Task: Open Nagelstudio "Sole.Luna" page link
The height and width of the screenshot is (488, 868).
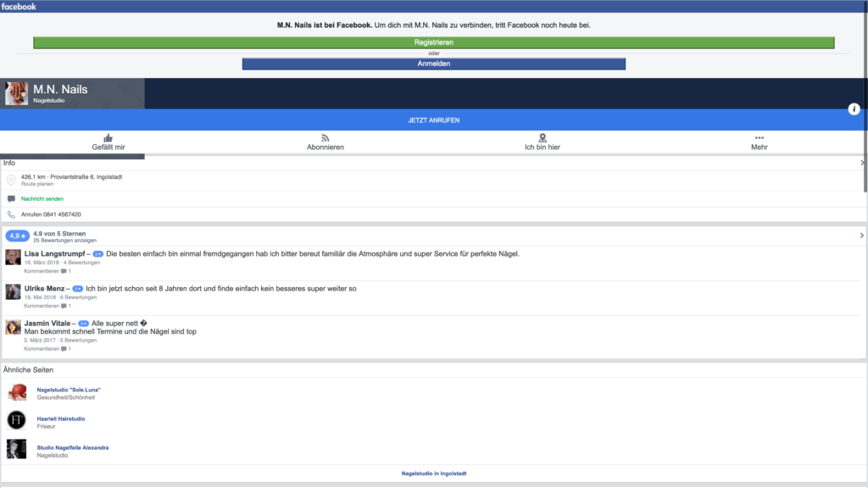Action: point(69,390)
